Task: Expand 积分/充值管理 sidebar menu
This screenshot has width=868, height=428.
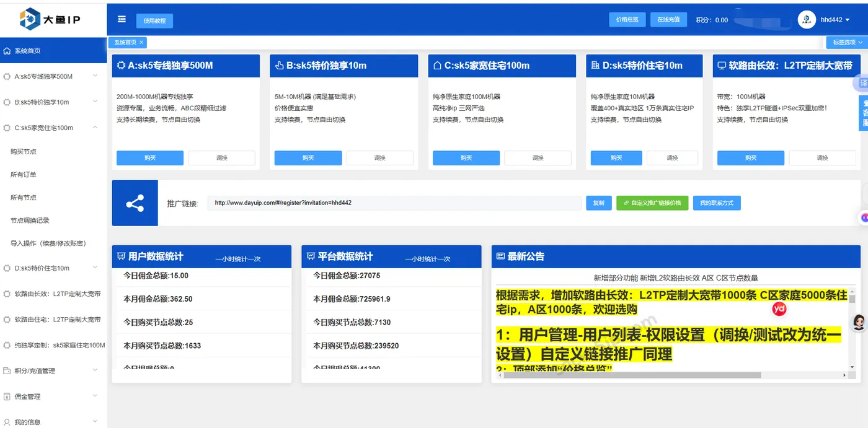Action: coord(95,370)
